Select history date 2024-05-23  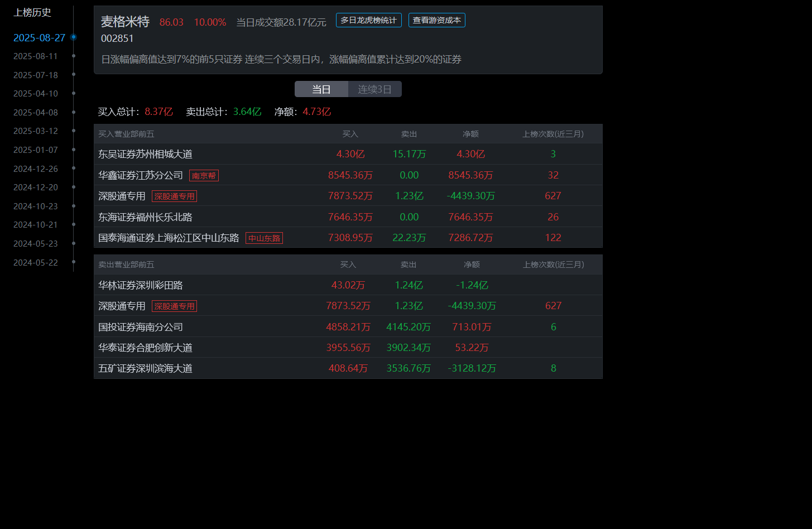(36, 243)
